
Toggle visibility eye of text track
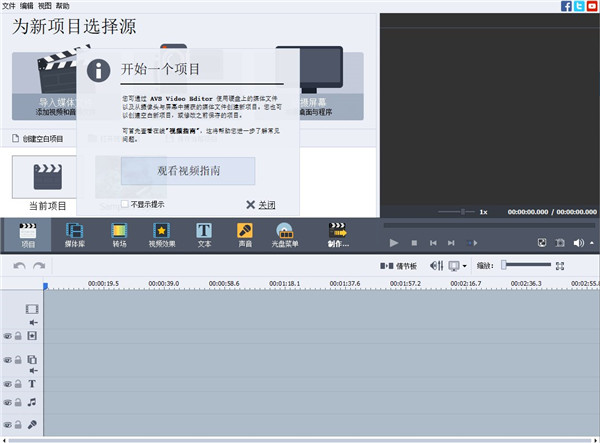(x=8, y=384)
